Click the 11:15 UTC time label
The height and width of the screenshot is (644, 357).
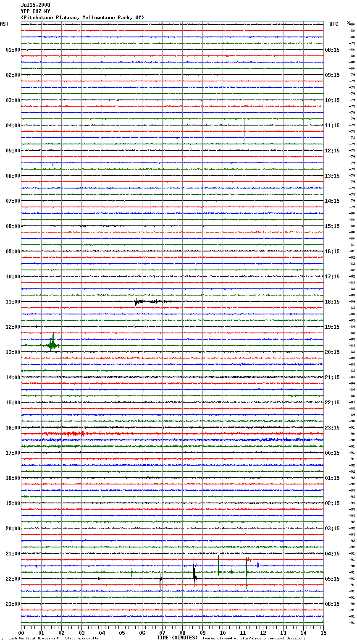point(332,126)
